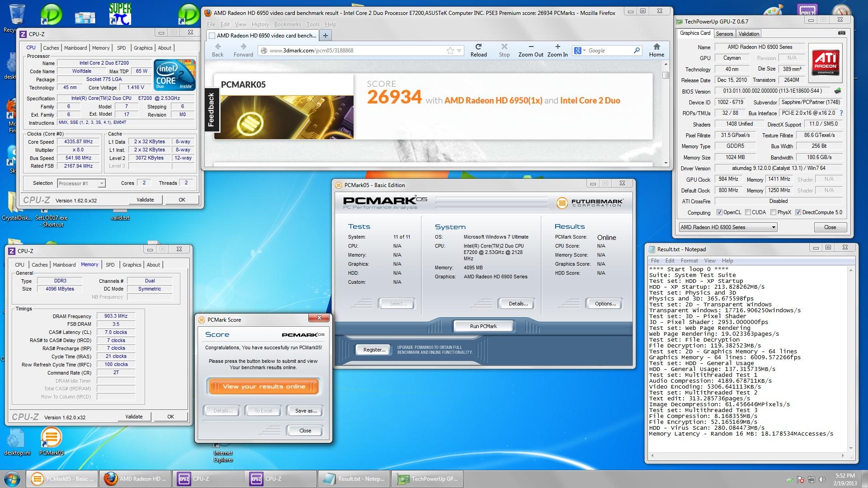
Task: Click the Stop loading icon in Firefox
Action: tap(504, 50)
